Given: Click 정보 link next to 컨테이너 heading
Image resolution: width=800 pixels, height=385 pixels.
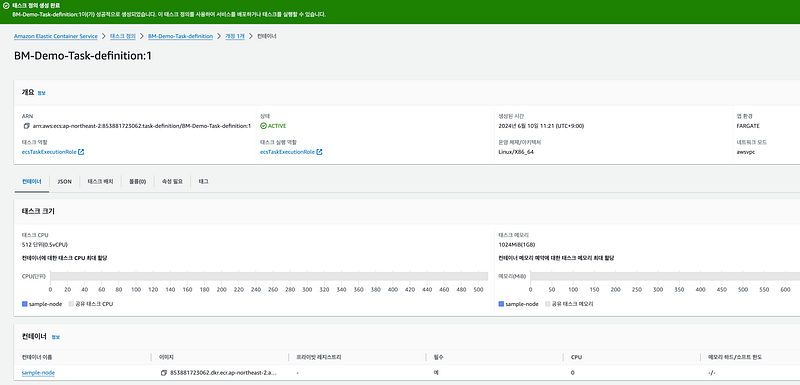Looking at the screenshot, I should tap(55, 337).
